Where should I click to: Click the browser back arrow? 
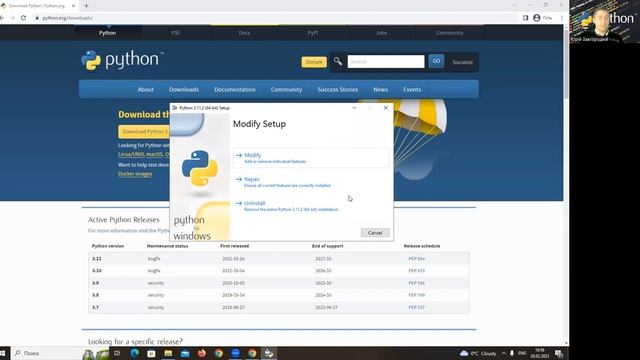2,18
